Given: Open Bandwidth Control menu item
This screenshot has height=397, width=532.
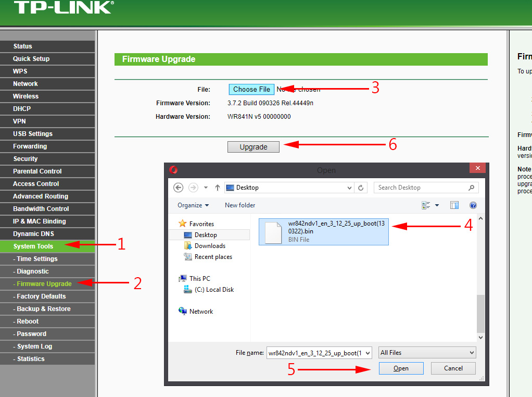Looking at the screenshot, I should [47, 209].
